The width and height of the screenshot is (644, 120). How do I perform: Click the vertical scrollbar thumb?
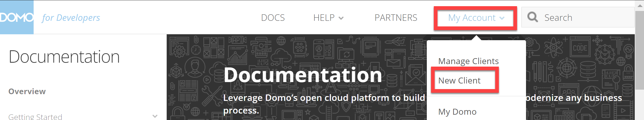pos(640,50)
